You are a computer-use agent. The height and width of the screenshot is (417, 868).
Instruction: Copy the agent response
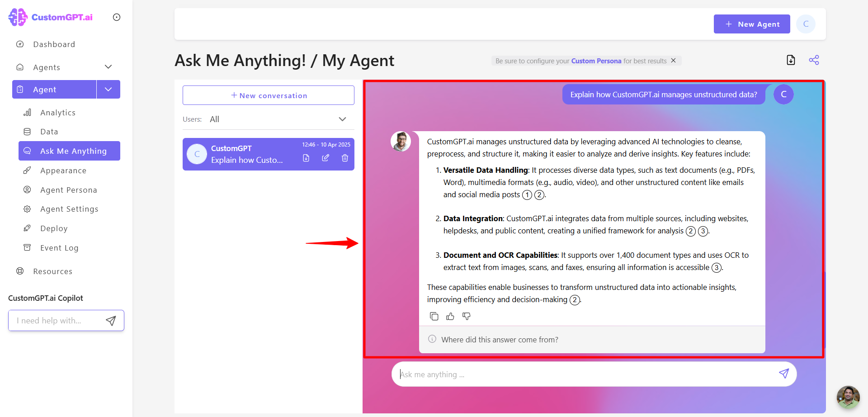[x=434, y=316]
